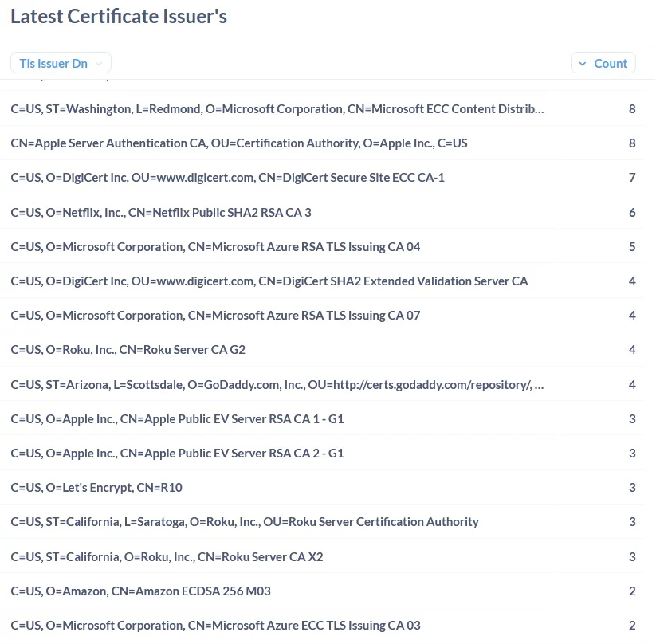The width and height of the screenshot is (656, 644).
Task: Select DigiCert SHA2 Extended Validation Server CA row
Action: tap(322, 281)
